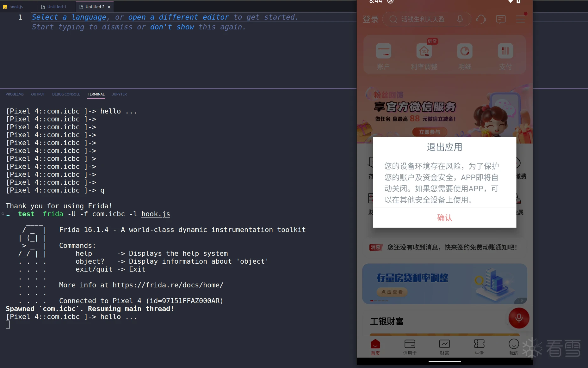
Task: Open the hamburger menu icon
Action: pos(521,19)
